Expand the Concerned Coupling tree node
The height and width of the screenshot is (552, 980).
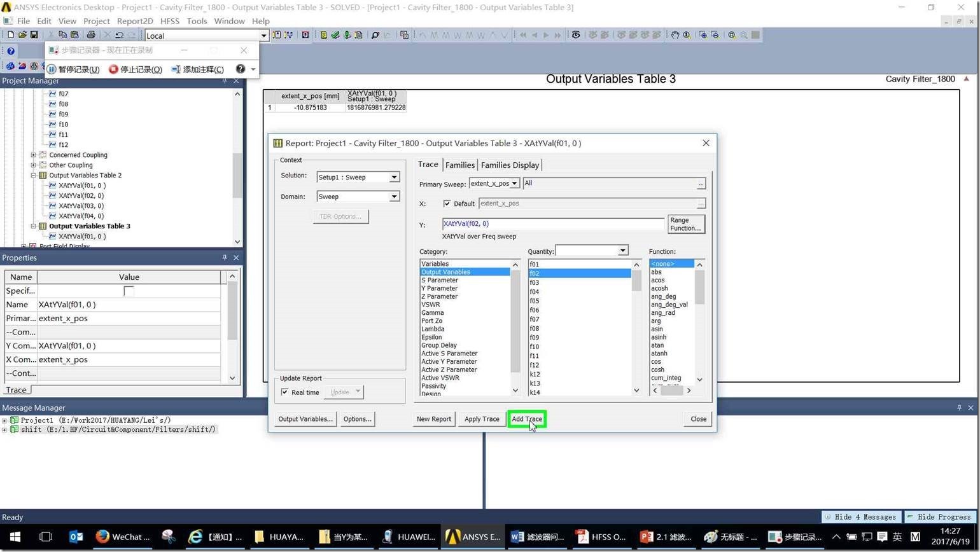[33, 155]
